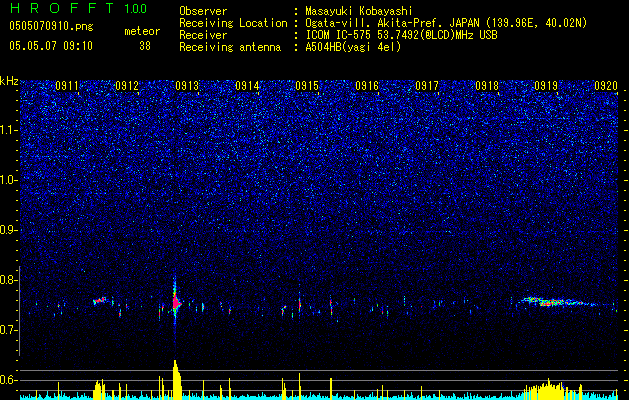Click the 0915 time marker
This screenshot has width=629, height=400.
coord(307,85)
